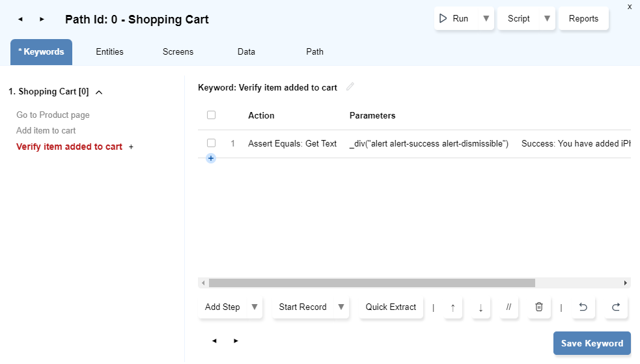Click the Save Keyword button
640x364 pixels.
[592, 344]
